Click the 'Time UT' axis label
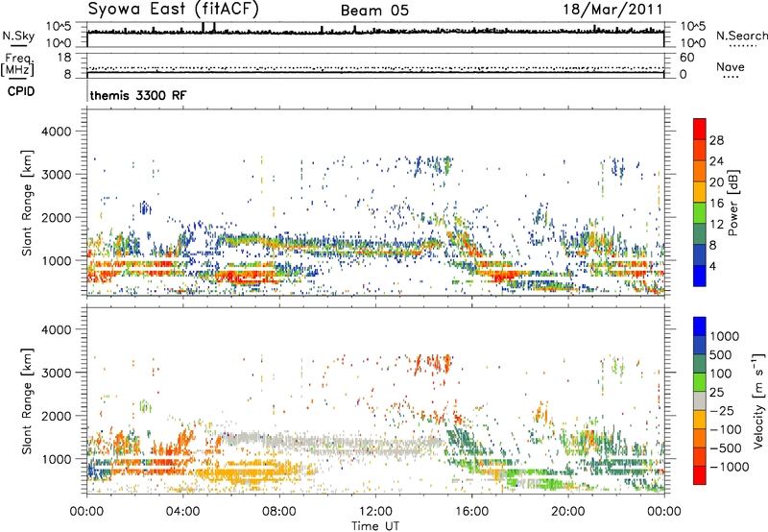 click(375, 526)
